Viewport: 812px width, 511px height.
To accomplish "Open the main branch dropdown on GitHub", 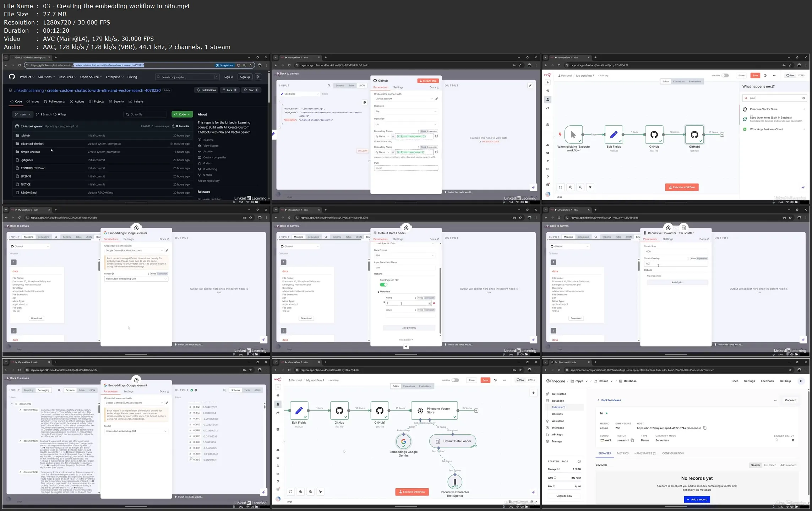I will click(x=23, y=114).
